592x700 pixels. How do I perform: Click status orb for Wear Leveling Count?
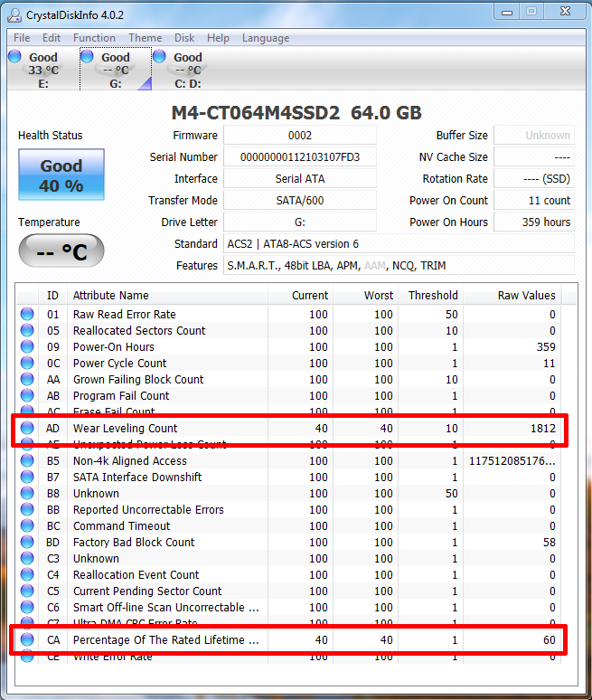click(27, 428)
